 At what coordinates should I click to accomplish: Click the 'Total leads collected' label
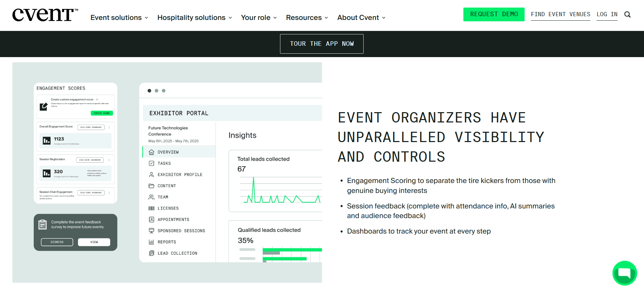coord(264,159)
